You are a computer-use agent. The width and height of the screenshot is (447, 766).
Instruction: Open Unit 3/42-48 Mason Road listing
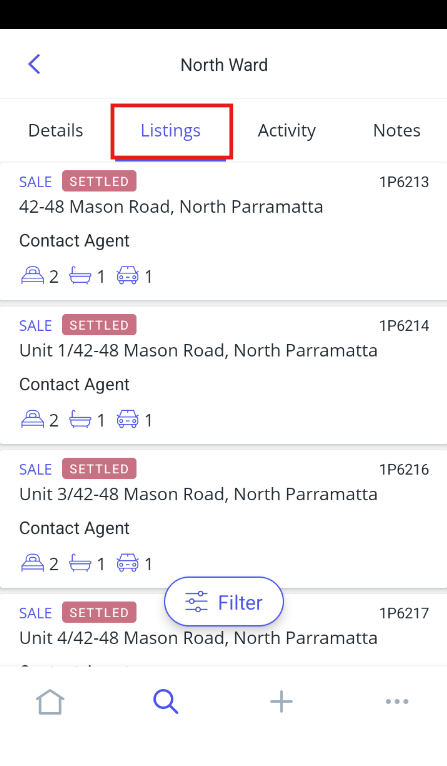pyautogui.click(x=223, y=519)
